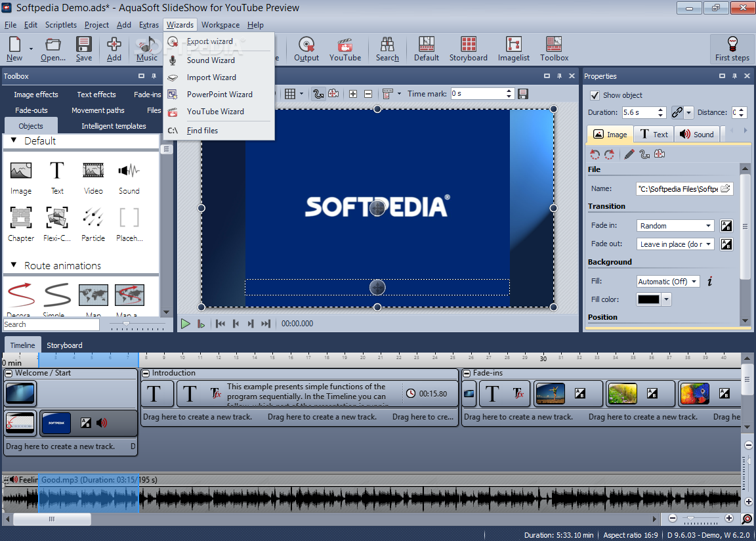Image resolution: width=756 pixels, height=541 pixels.
Task: Click the black Fill color swatch
Action: tap(648, 299)
